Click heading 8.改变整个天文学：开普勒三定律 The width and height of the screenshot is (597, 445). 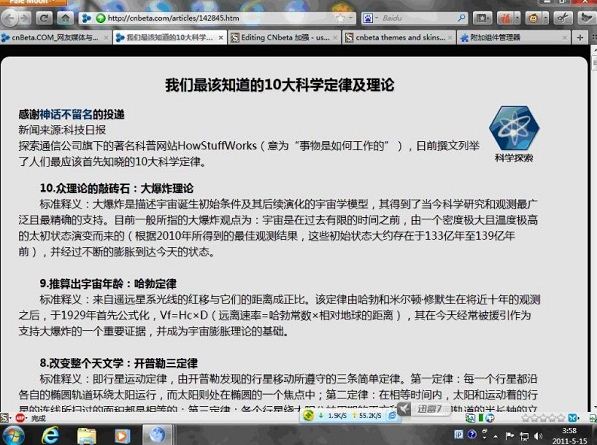point(118,363)
